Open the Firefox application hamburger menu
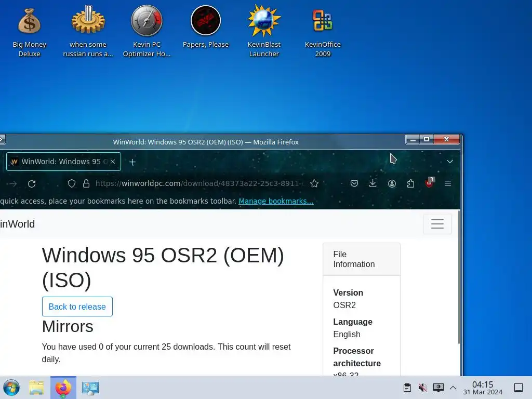Viewport: 532px width, 399px height. point(448,183)
